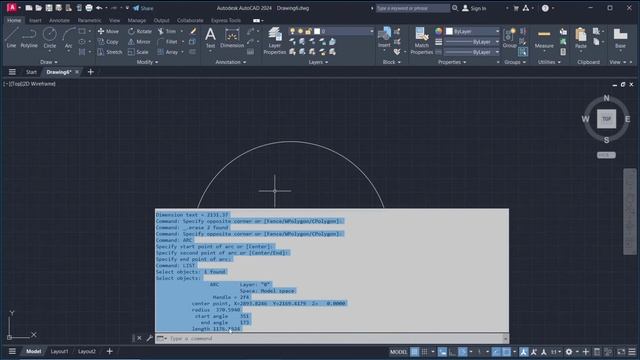Click the Measure tool
The height and width of the screenshot is (360, 640).
[x=544, y=38]
